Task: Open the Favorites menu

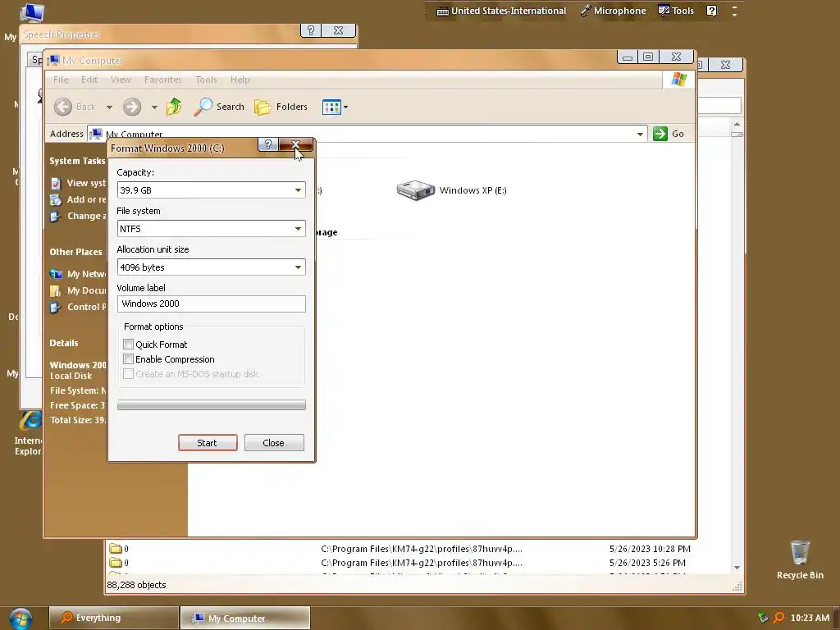Action: pyautogui.click(x=163, y=80)
